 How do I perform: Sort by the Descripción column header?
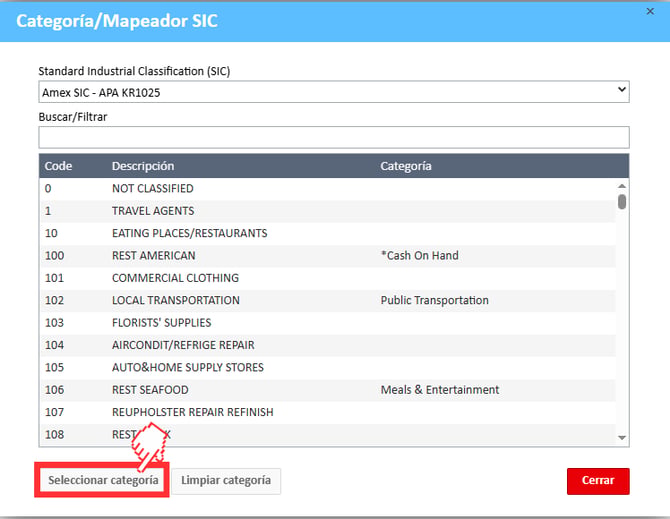click(x=143, y=166)
